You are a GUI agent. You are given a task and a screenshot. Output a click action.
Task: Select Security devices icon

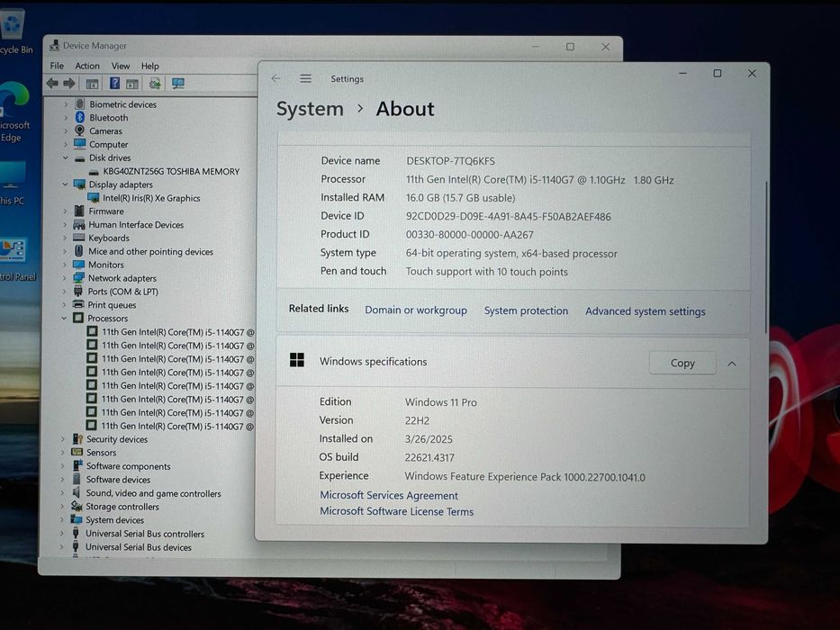[x=77, y=439]
